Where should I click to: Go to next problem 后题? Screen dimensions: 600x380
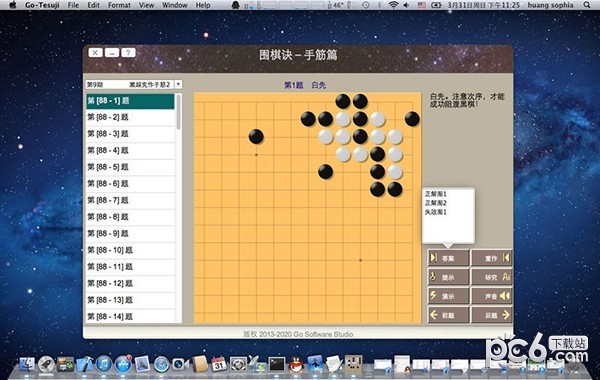point(491,315)
